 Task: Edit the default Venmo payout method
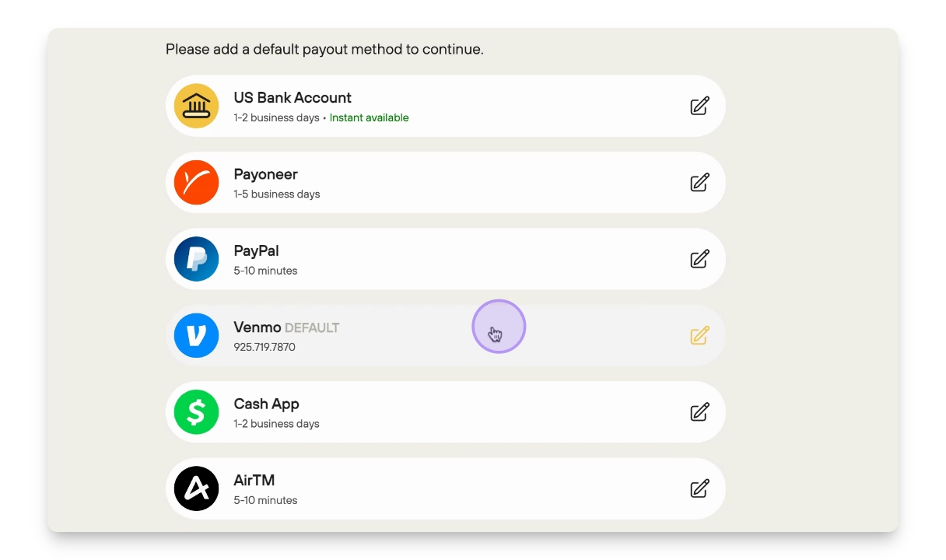coord(699,335)
